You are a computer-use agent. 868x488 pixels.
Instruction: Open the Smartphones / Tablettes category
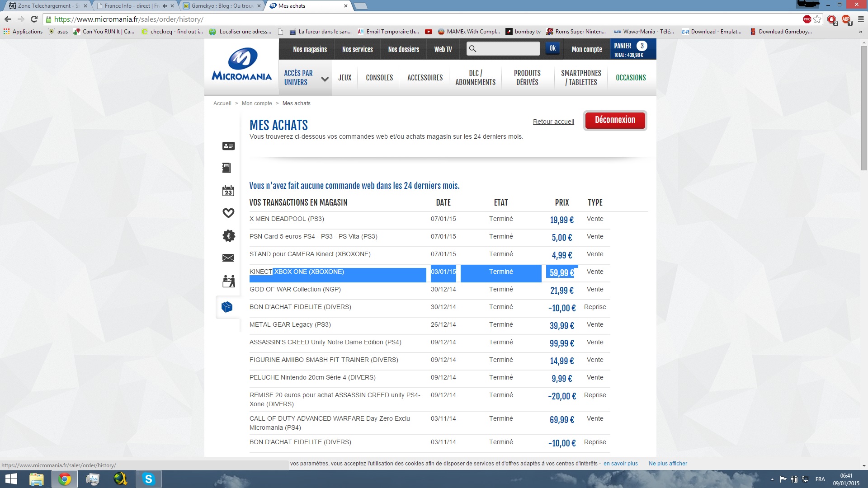click(581, 78)
